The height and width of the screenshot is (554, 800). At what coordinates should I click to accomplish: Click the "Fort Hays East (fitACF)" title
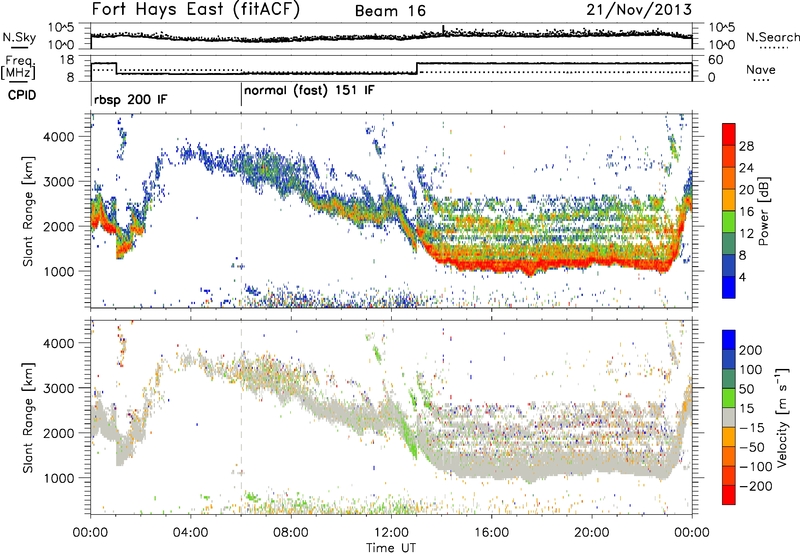196,10
